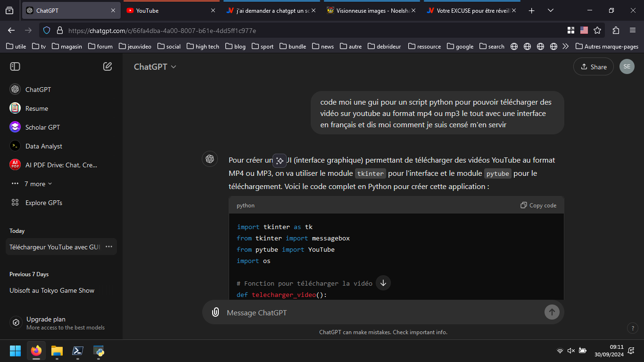This screenshot has height=362, width=644.
Task: Open the SE user profile avatar
Action: [x=627, y=66]
